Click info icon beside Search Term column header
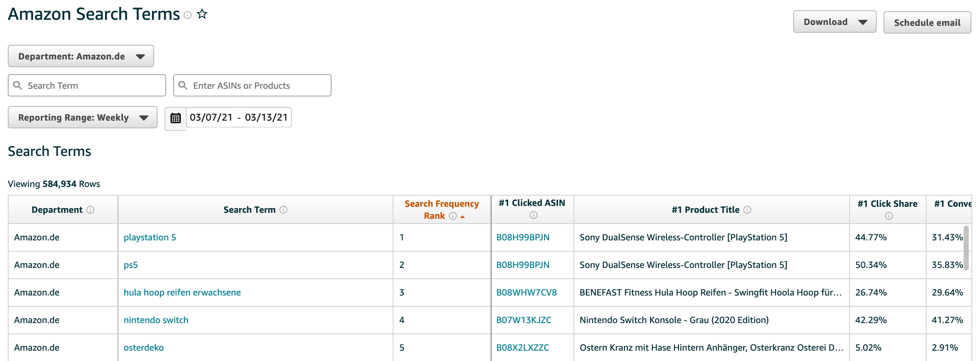Image resolution: width=980 pixels, height=361 pixels. tap(283, 210)
